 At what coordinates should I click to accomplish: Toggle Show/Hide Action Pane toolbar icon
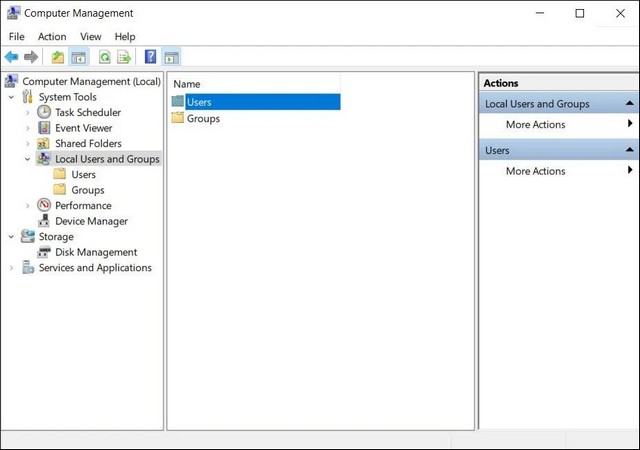click(171, 58)
